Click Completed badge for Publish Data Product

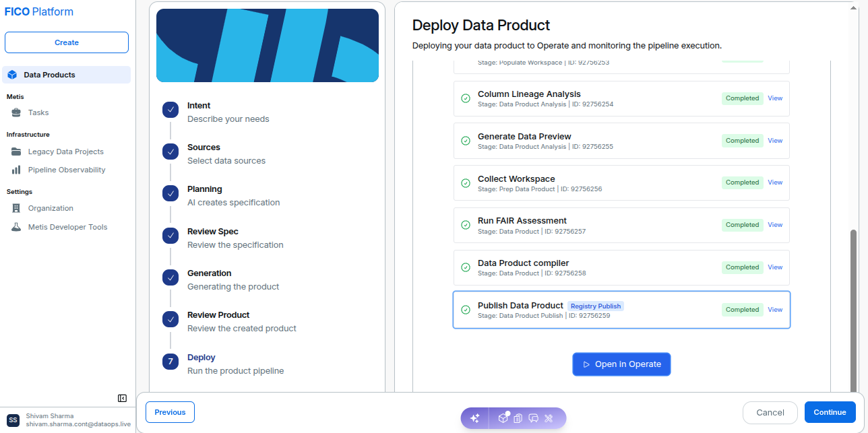(743, 310)
